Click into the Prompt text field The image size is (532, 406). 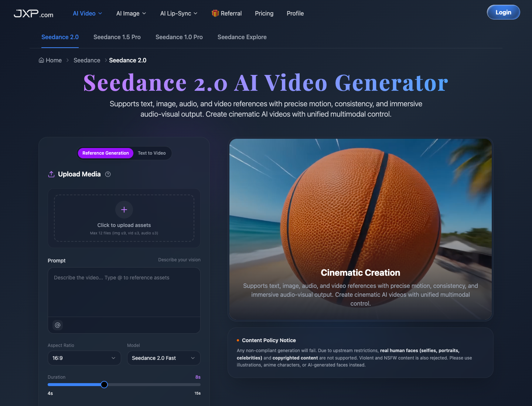[x=124, y=292]
